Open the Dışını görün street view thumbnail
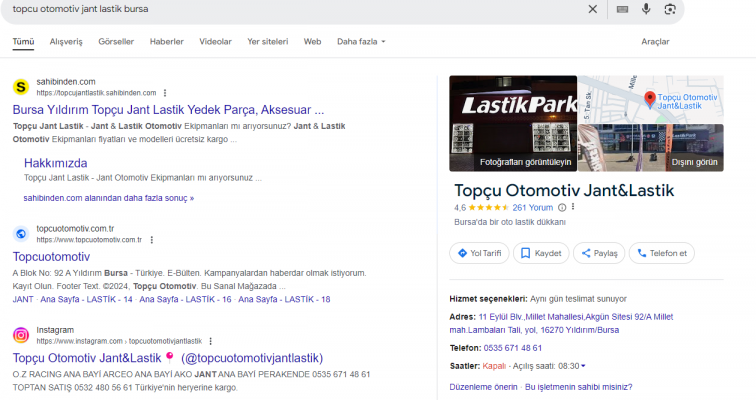The height and width of the screenshot is (400, 756). pyautogui.click(x=651, y=147)
